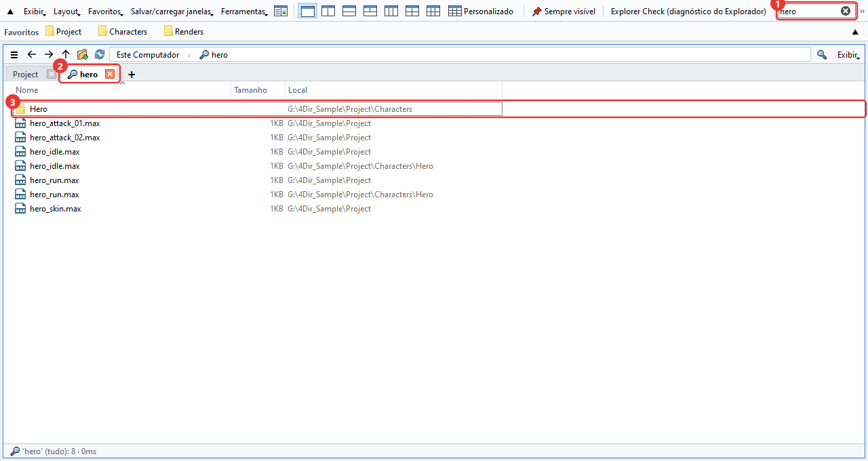Switch to the single-pane layout
Image resolution: width=868 pixels, height=461 pixels.
pyautogui.click(x=307, y=12)
